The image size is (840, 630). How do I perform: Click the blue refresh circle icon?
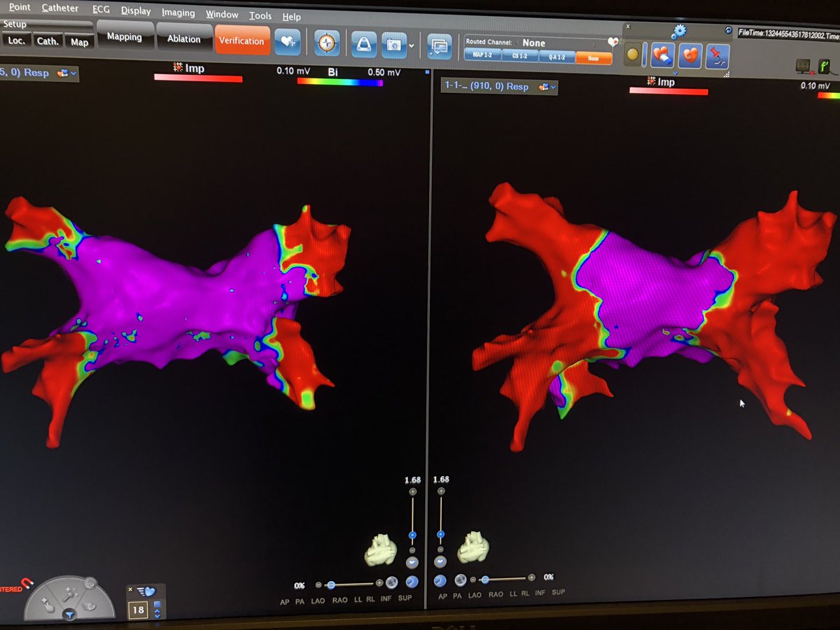click(728, 30)
